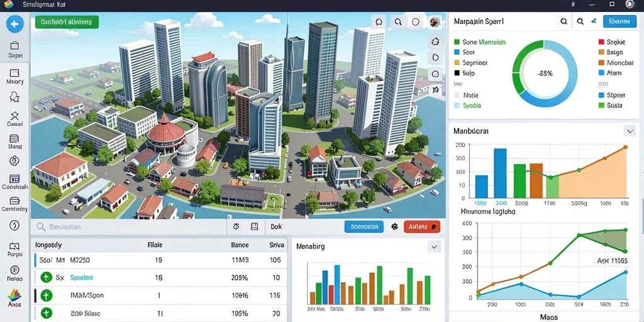Click the green button over the map's top-left
Screen dimensions: 644x322
pos(67,22)
